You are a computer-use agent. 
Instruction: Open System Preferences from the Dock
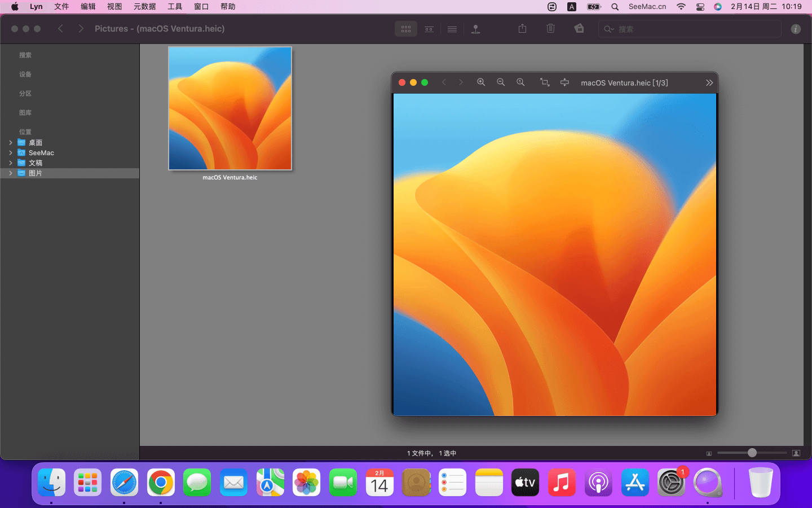pos(671,483)
